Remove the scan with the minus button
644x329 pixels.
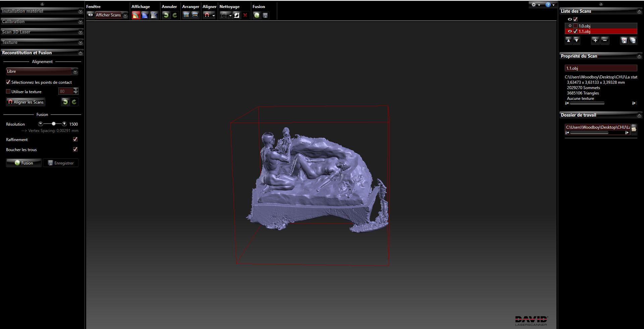[x=604, y=41]
